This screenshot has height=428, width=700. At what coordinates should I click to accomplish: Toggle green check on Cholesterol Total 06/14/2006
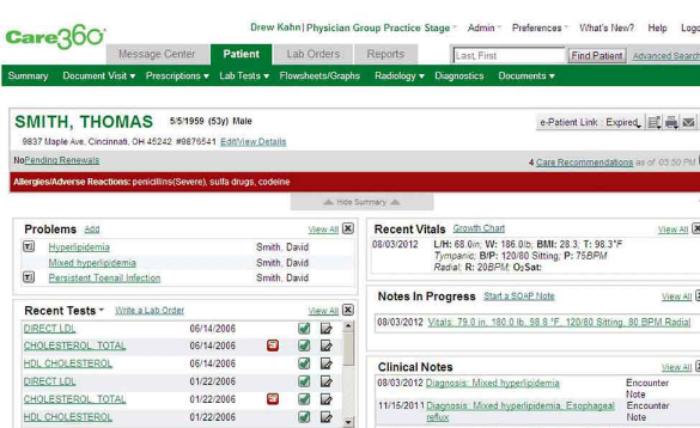click(x=304, y=345)
